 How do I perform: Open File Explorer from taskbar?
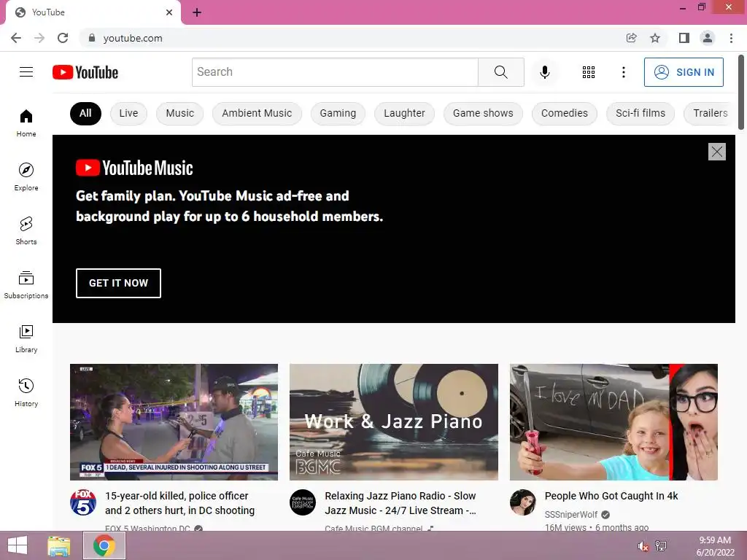click(59, 545)
